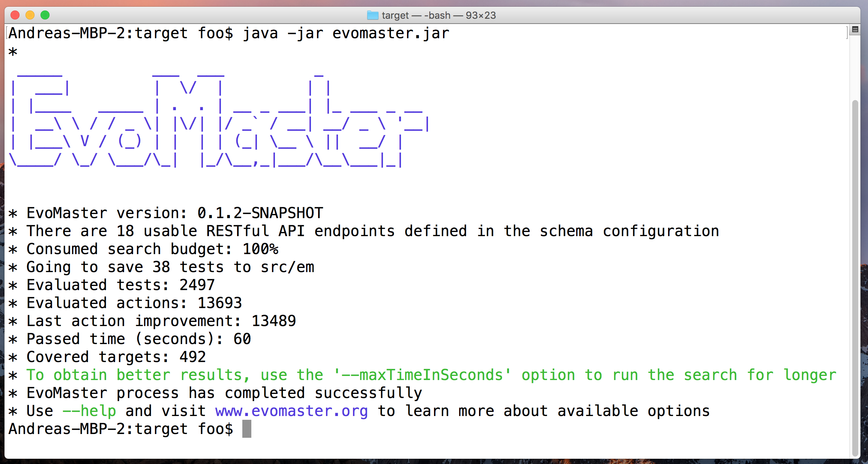
Task: Click the green --help option text
Action: pyautogui.click(x=89, y=411)
